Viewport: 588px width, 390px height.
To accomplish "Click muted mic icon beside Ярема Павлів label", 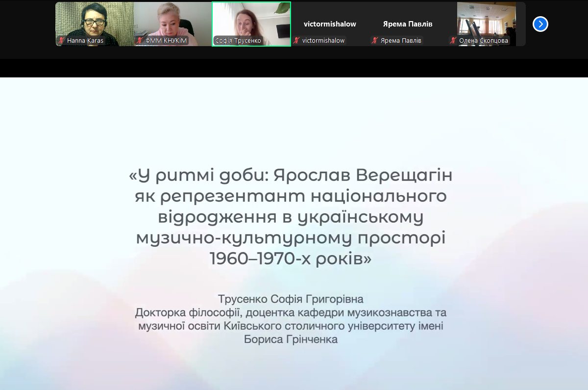I will [375, 41].
